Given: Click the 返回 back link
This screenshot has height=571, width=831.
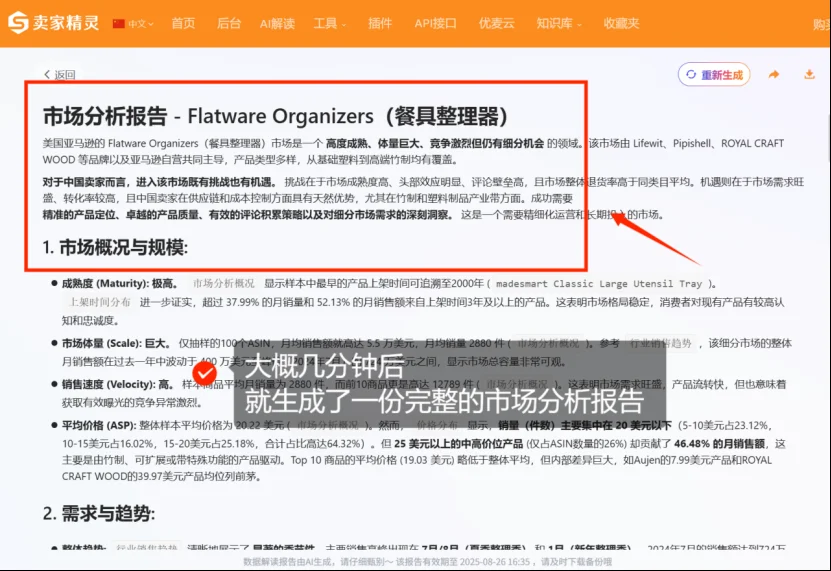Looking at the screenshot, I should (59, 74).
